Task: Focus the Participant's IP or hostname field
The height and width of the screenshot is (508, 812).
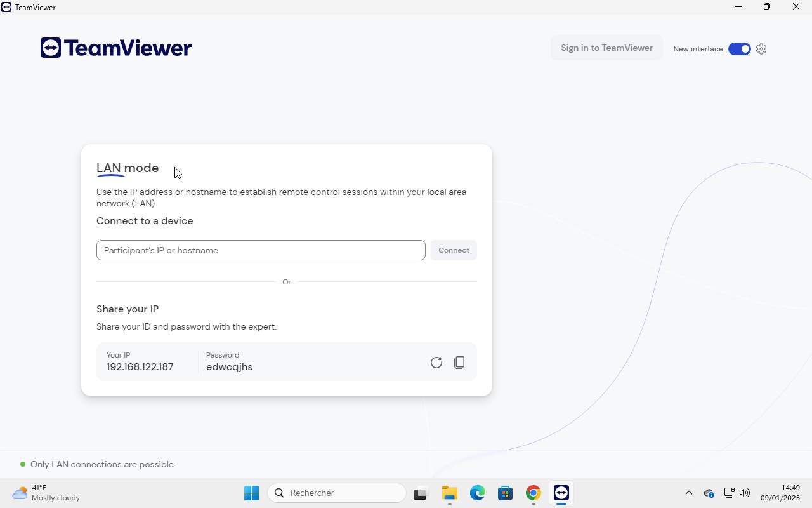Action: (x=261, y=250)
